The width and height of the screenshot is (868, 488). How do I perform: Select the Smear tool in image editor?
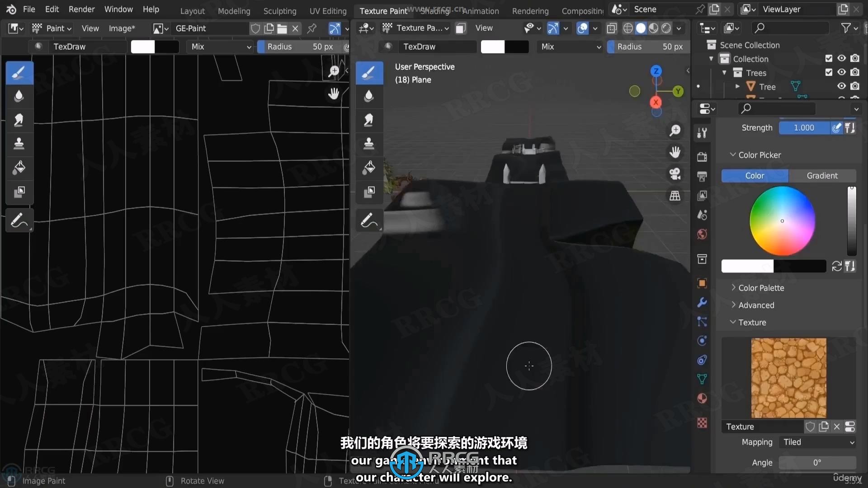click(19, 120)
